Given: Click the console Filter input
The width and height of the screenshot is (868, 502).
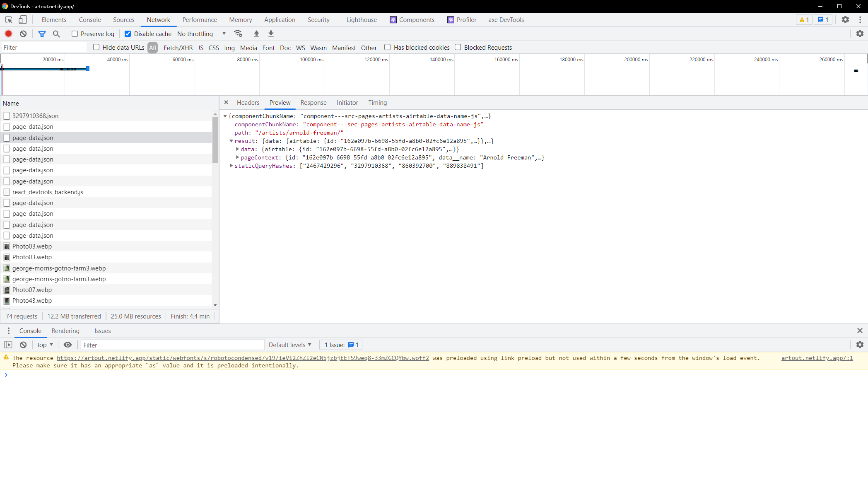Looking at the screenshot, I should click(173, 345).
